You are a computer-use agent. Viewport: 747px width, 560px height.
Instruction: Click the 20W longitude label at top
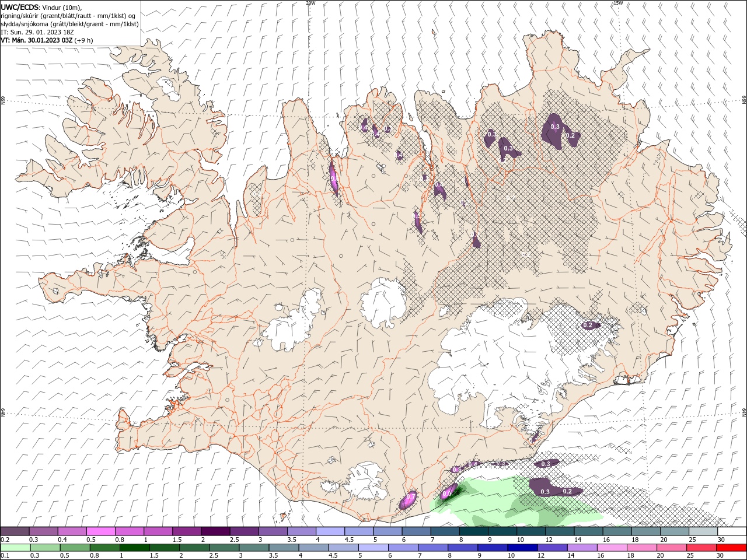pyautogui.click(x=310, y=3)
